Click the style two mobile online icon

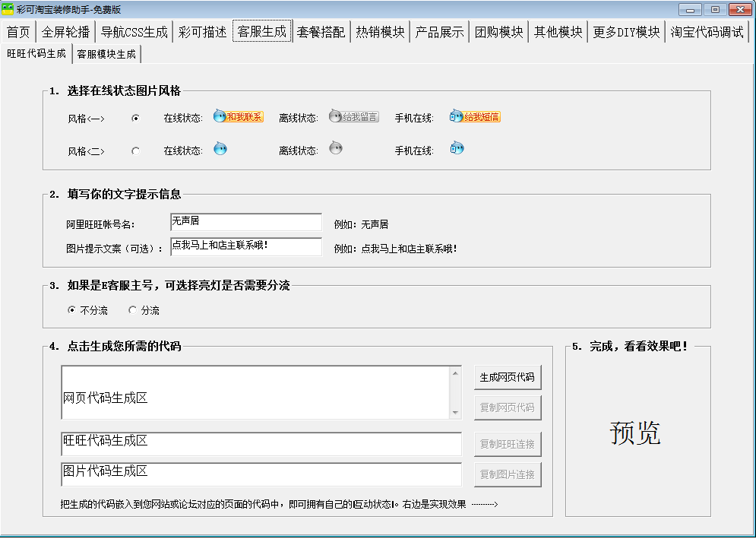457,149
